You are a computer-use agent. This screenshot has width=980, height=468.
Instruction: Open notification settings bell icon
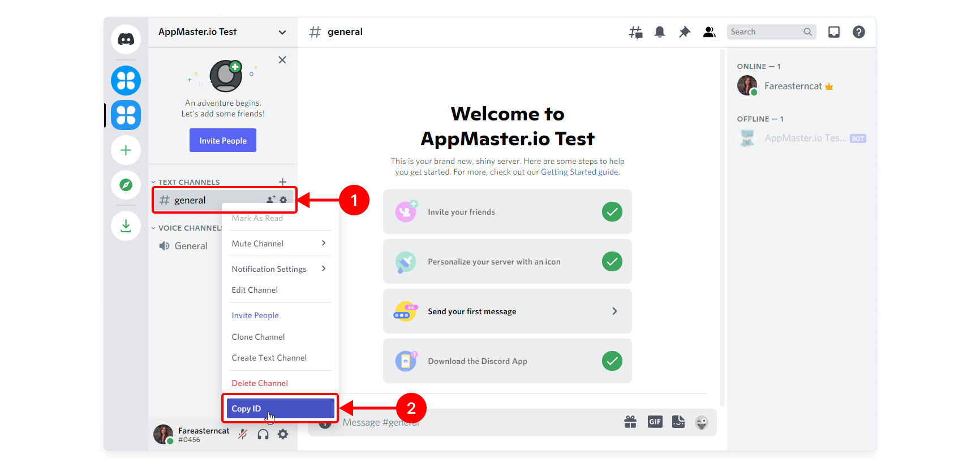(660, 32)
